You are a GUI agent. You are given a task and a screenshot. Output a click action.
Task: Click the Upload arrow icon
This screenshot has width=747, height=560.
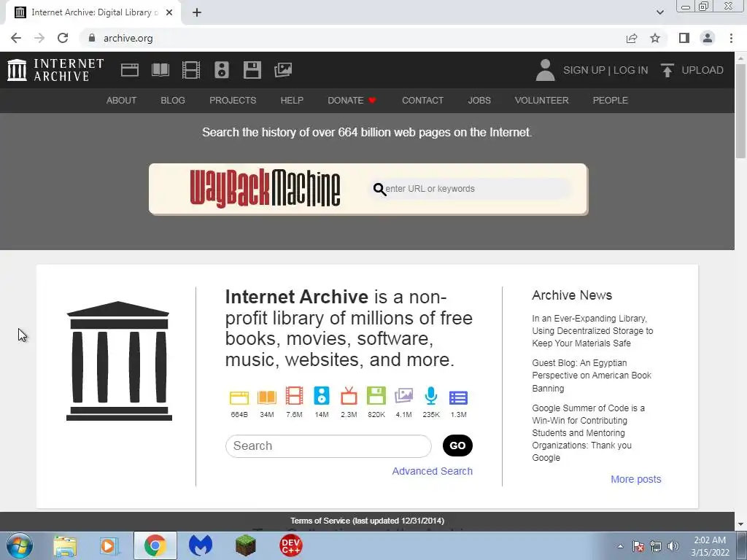point(667,70)
